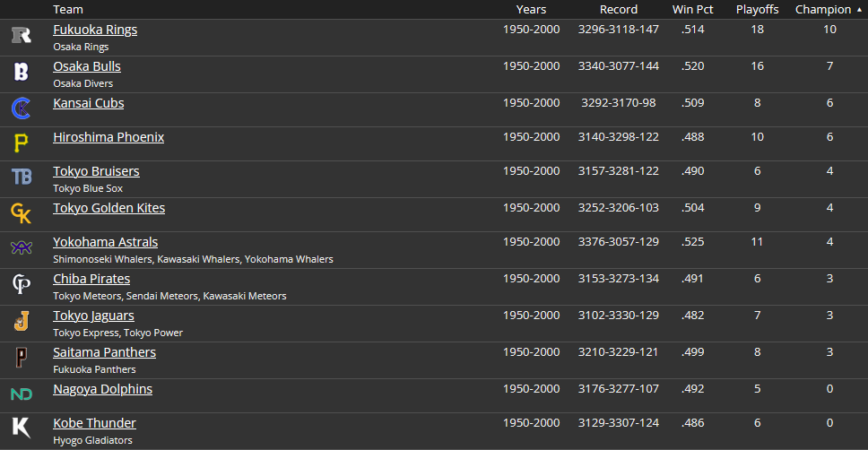Image resolution: width=868 pixels, height=450 pixels.
Task: Click the Fukuoka Rings team logo
Action: tap(22, 36)
